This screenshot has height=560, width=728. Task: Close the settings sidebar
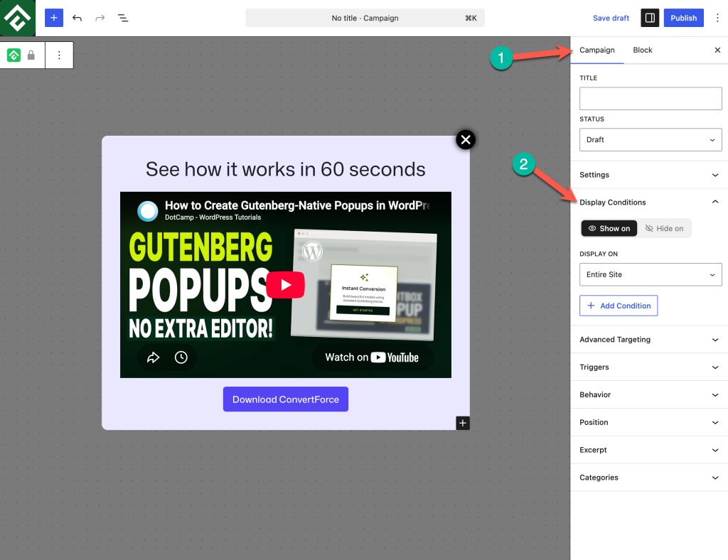pos(717,50)
